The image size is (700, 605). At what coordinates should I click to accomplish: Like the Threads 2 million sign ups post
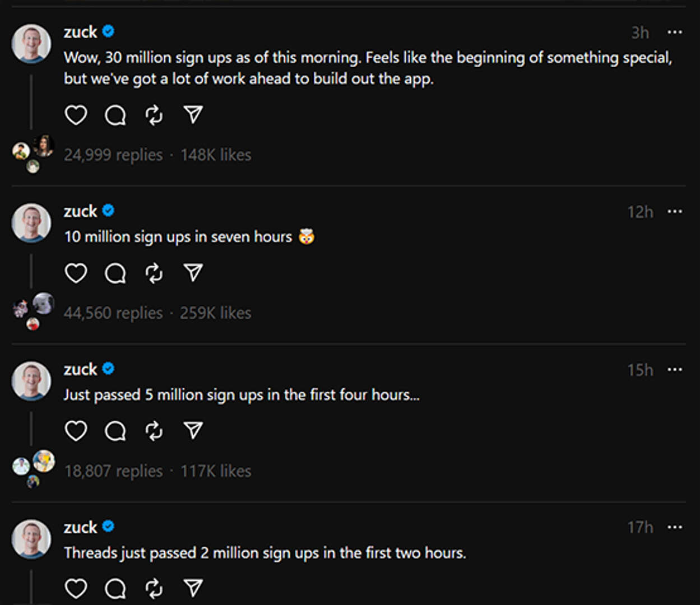76,589
